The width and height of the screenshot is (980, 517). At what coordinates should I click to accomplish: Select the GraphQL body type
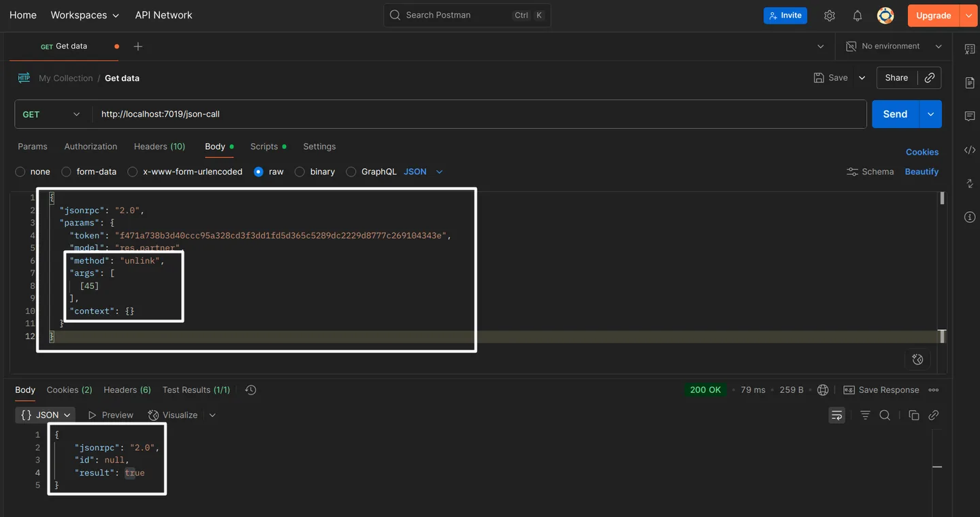351,172
